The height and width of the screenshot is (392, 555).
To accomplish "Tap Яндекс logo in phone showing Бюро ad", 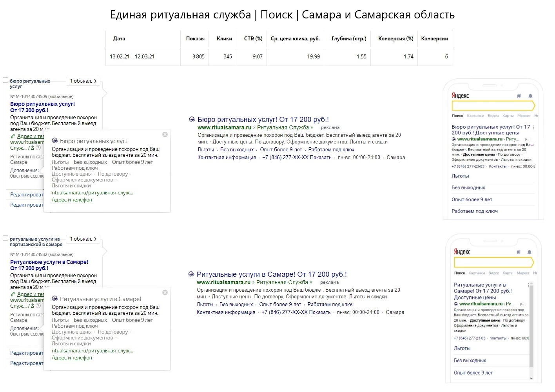I will (460, 96).
